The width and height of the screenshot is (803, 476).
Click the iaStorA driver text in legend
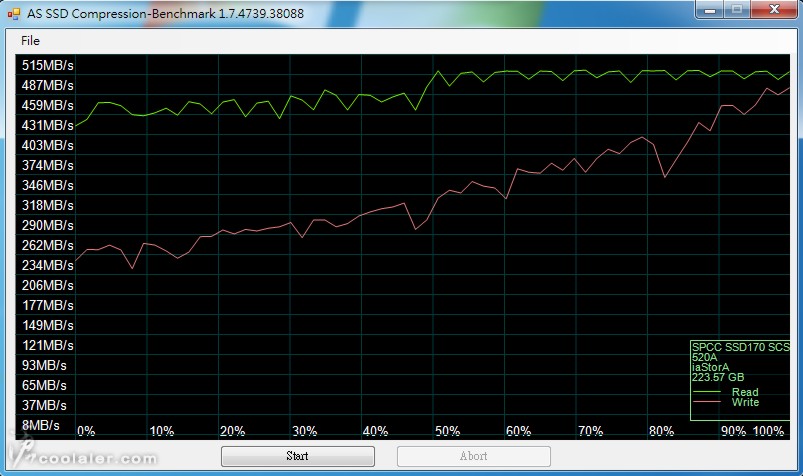[x=710, y=367]
